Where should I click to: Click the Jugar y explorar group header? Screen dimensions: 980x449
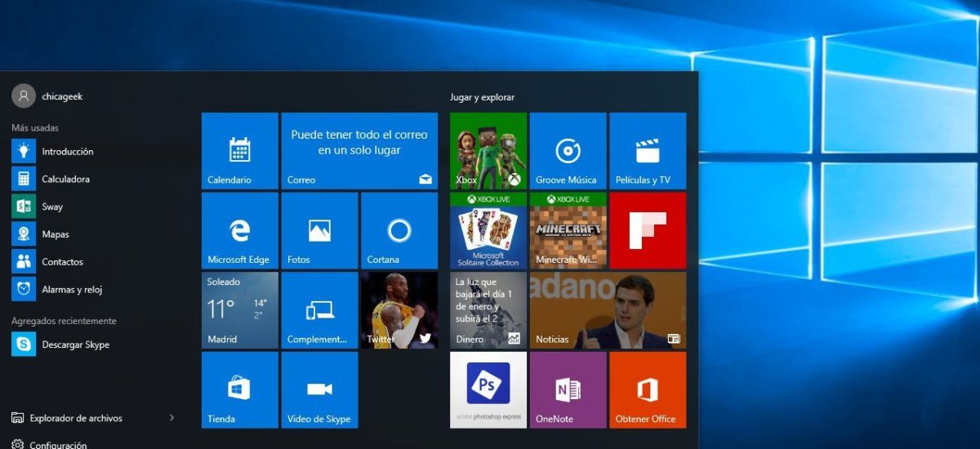pyautogui.click(x=482, y=97)
